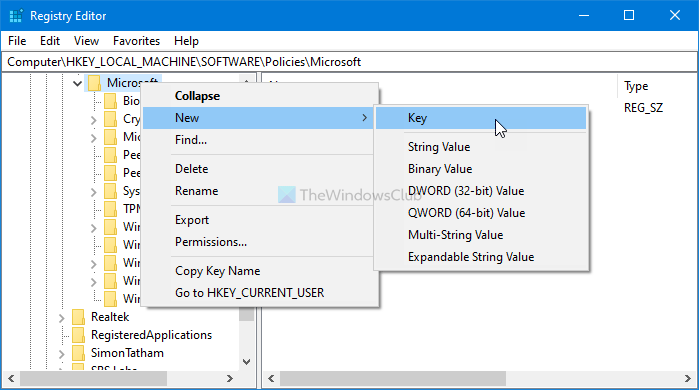Select Multi-String Value in submenu
Screen dimensions: 700x390
tap(481, 235)
